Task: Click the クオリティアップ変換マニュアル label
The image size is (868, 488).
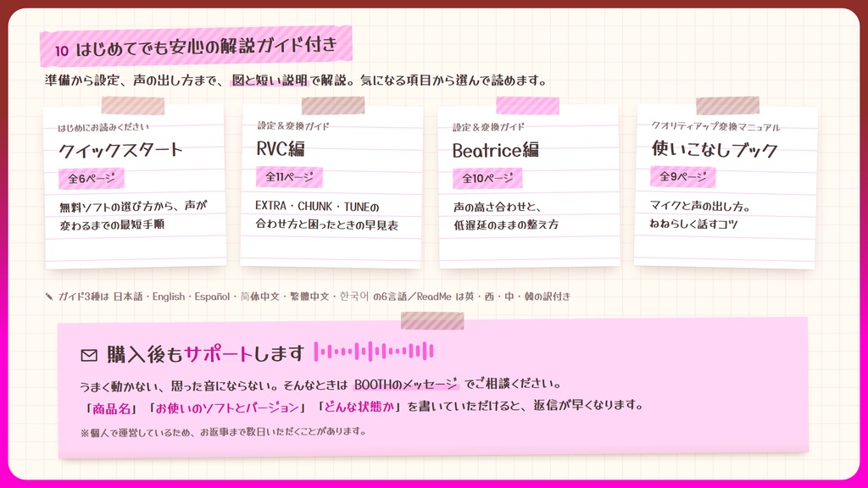Action: tap(715, 127)
